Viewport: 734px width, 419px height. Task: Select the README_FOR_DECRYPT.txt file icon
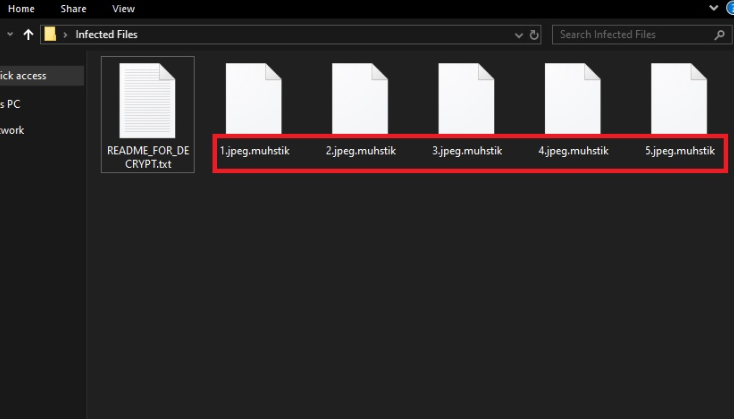[147, 100]
